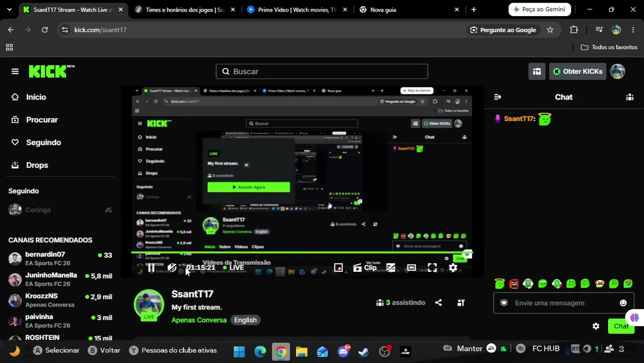644x363 pixels.
Task: Enter fullscreen on the stream player
Action: [x=432, y=268]
